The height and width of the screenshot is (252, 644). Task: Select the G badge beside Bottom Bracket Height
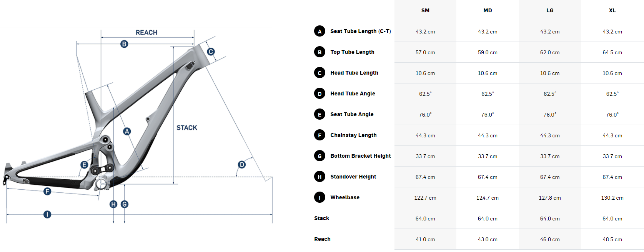(320, 156)
